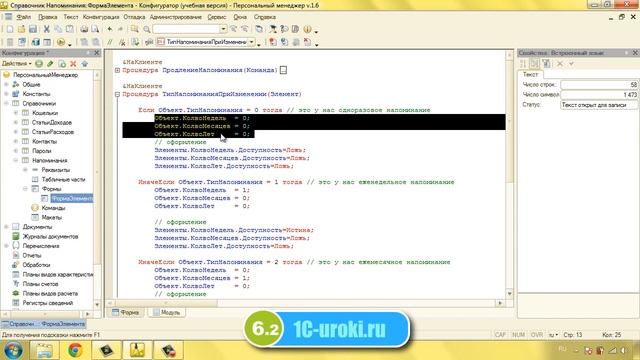
Task: Open the Отладка menu
Action: 134,17
